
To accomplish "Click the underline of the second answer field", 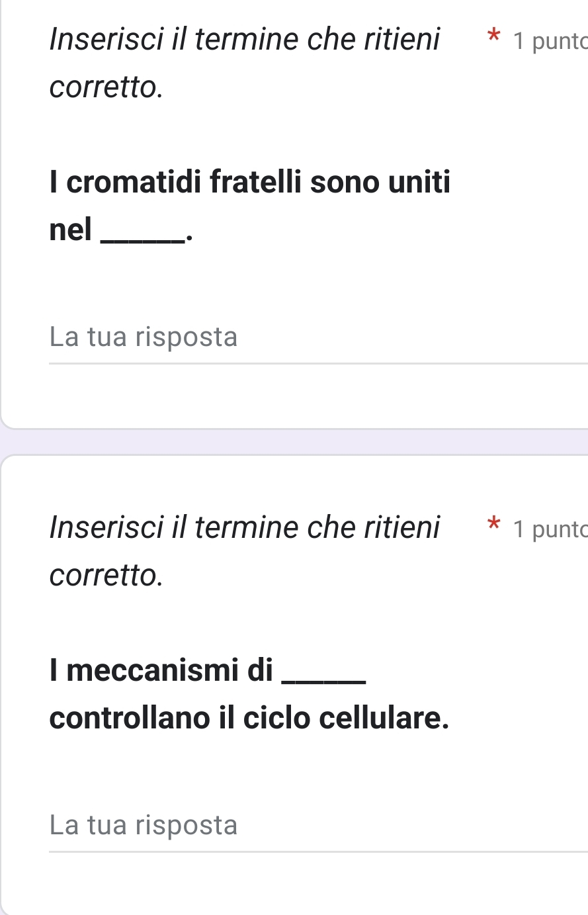I will pyautogui.click(x=317, y=851).
